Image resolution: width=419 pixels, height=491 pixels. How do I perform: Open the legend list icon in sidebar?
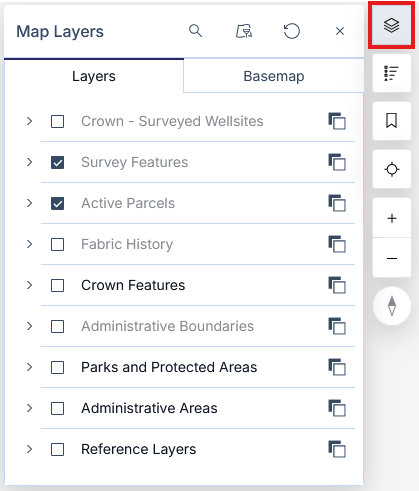tap(391, 73)
